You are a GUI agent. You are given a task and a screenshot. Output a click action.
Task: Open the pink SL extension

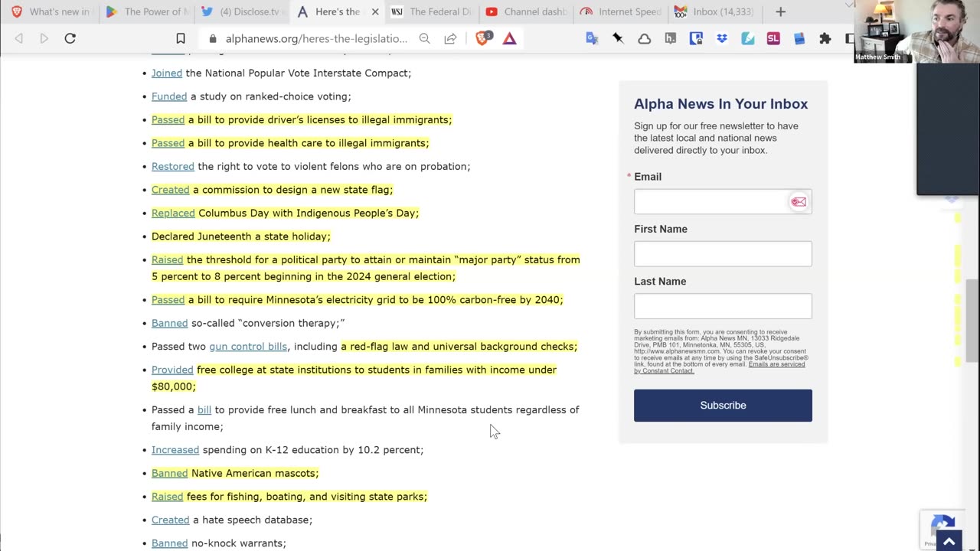(773, 38)
